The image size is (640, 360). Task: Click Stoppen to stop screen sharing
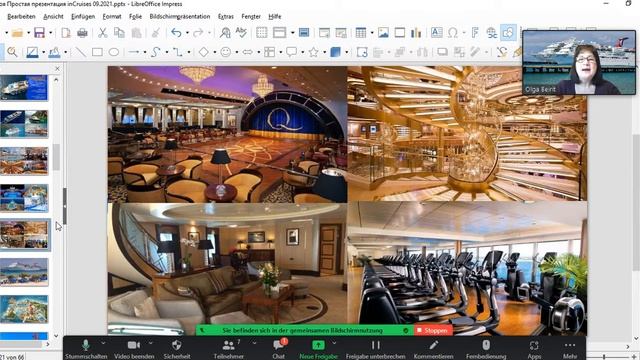tap(433, 330)
